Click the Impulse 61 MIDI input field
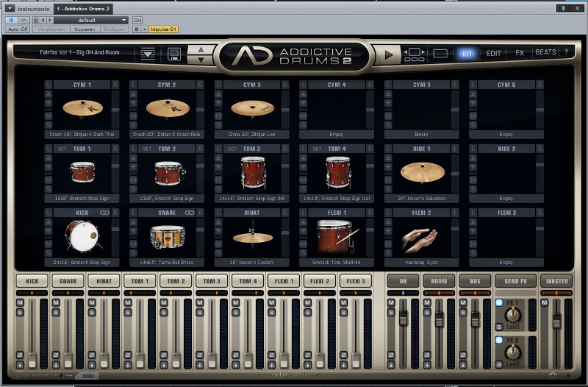 [x=163, y=29]
